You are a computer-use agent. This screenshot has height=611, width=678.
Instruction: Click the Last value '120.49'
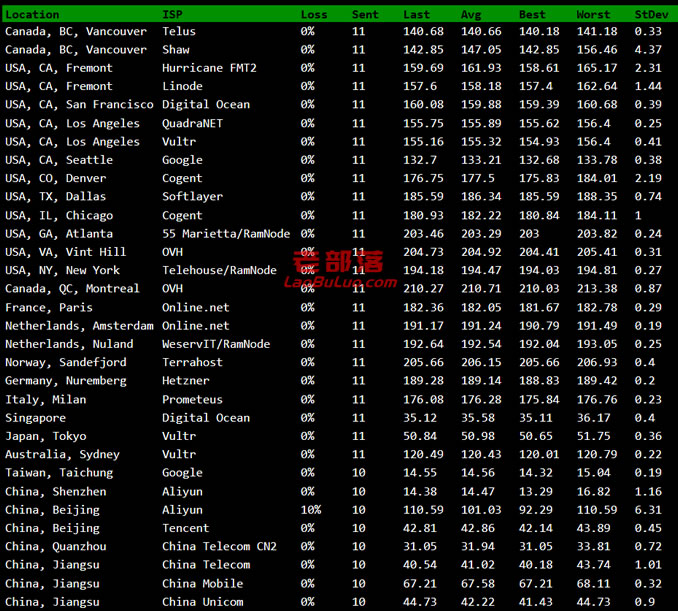[x=423, y=454]
